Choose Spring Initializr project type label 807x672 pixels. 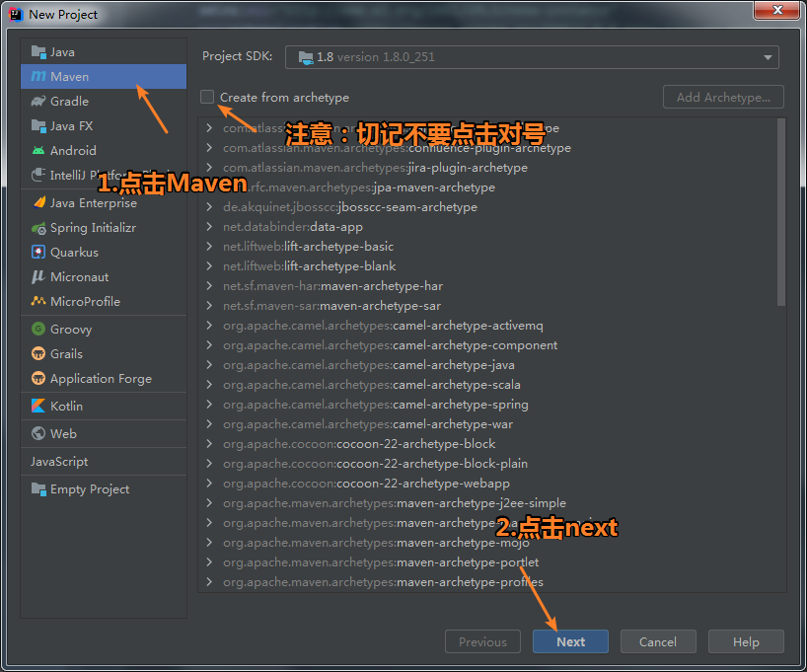click(93, 228)
